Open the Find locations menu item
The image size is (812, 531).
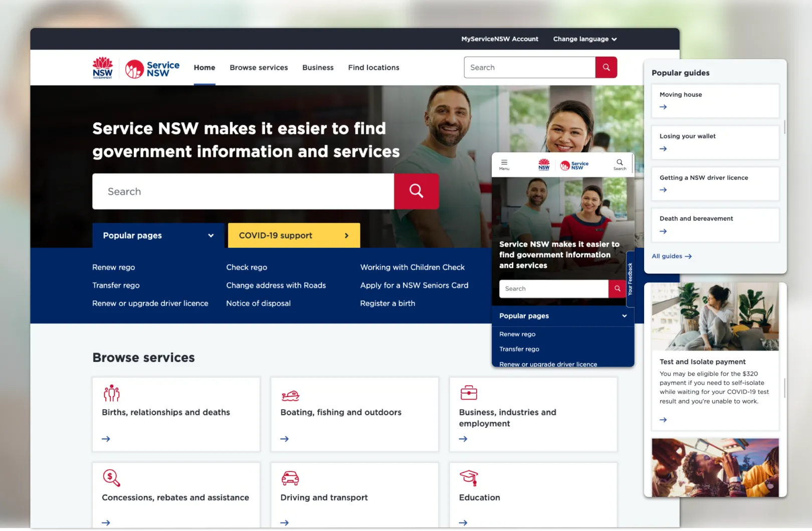373,67
